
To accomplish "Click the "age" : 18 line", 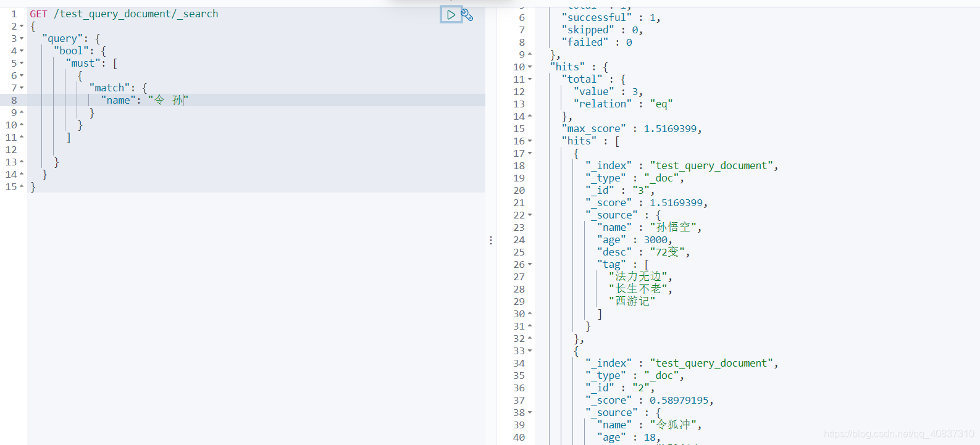I will coord(629,437).
